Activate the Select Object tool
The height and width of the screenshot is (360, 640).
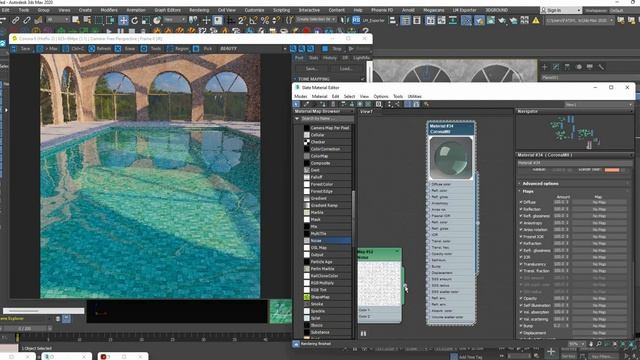point(76,20)
